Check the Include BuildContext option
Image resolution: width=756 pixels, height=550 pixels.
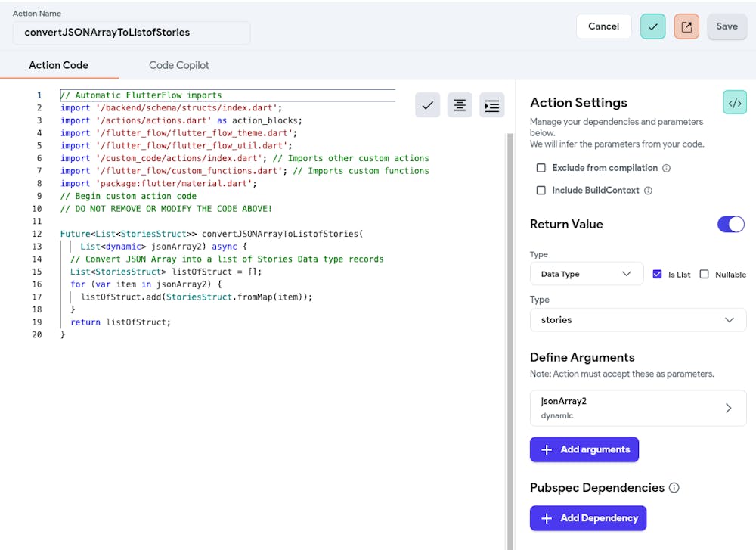(541, 191)
